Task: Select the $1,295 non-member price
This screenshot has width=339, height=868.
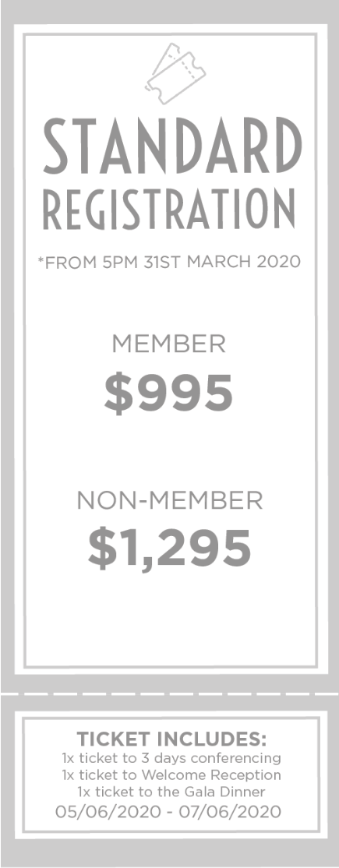Action: tap(170, 549)
